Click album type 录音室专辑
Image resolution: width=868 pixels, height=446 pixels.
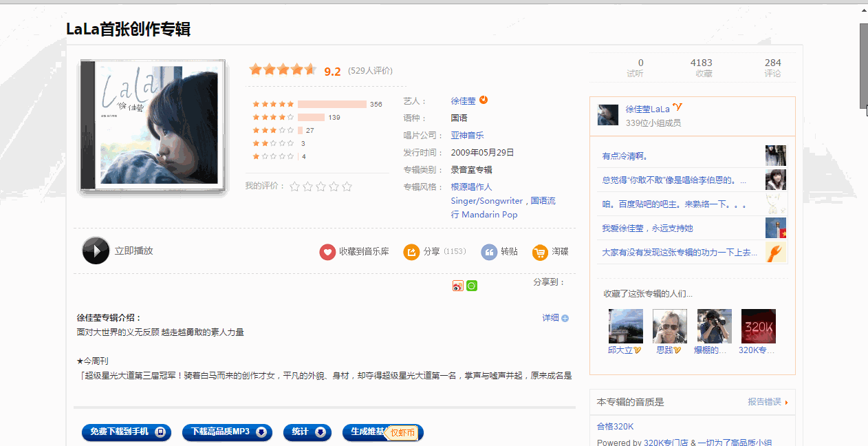click(x=472, y=169)
